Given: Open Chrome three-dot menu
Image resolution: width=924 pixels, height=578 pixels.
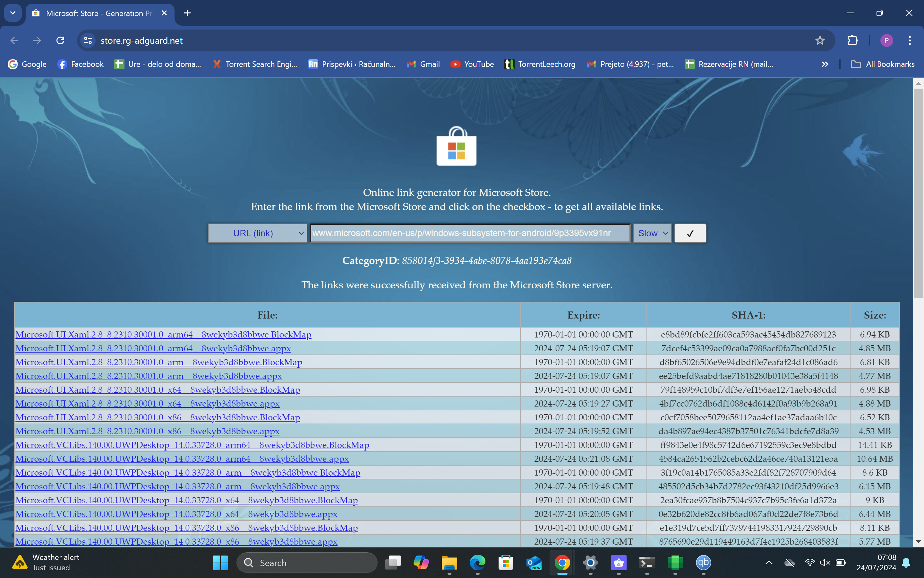Looking at the screenshot, I should [910, 40].
